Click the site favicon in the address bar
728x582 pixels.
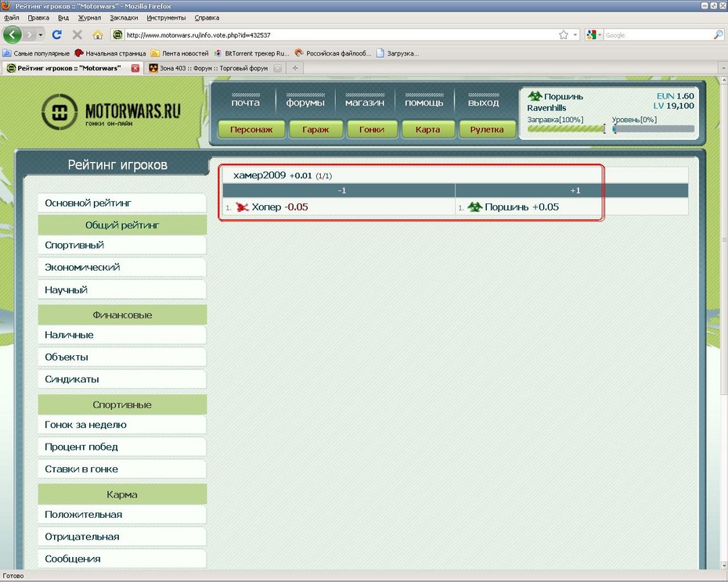tap(118, 34)
